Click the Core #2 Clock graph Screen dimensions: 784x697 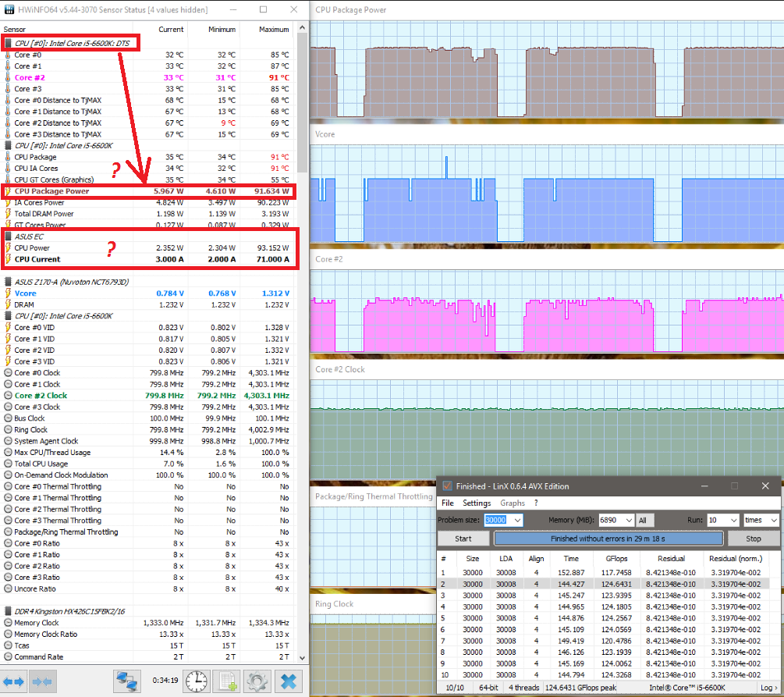pyautogui.click(x=547, y=429)
